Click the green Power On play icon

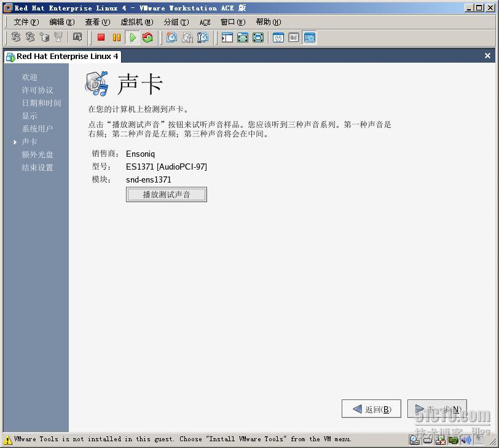[x=132, y=37]
